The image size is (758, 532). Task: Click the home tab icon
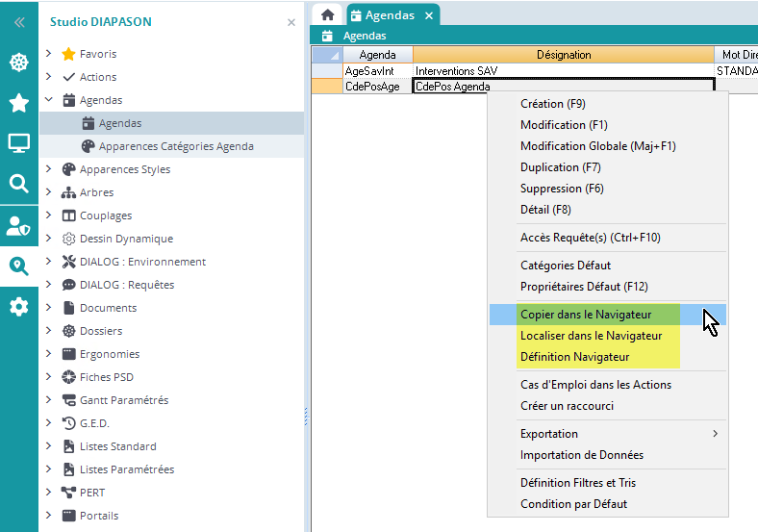point(327,15)
